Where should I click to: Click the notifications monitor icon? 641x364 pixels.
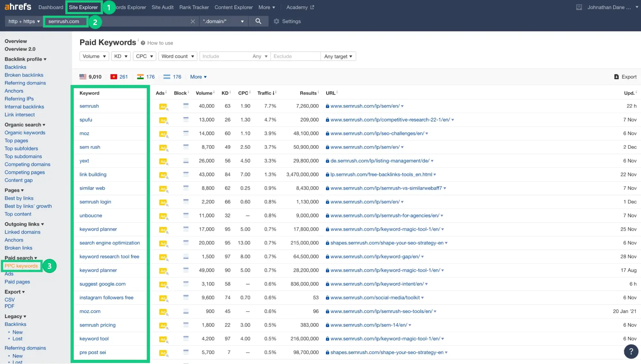579,7
